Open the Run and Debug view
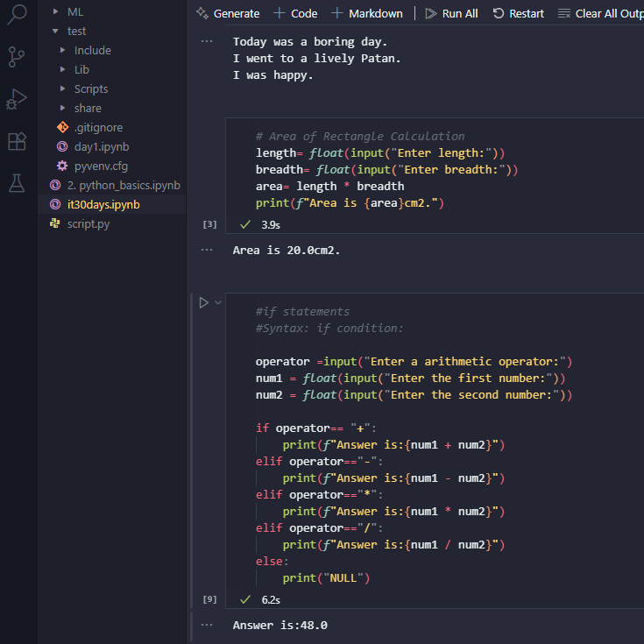This screenshot has width=644, height=644. click(x=17, y=99)
